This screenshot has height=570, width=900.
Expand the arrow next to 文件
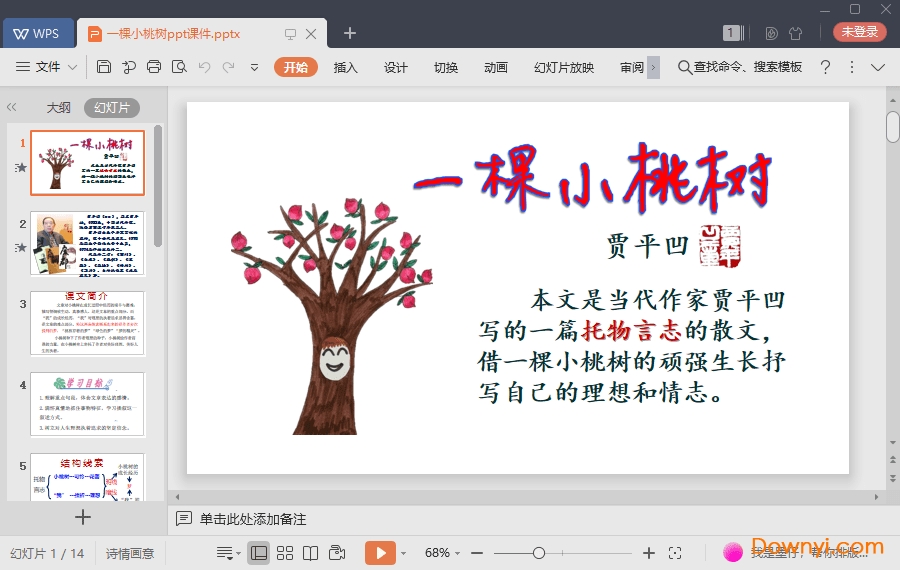(72, 67)
